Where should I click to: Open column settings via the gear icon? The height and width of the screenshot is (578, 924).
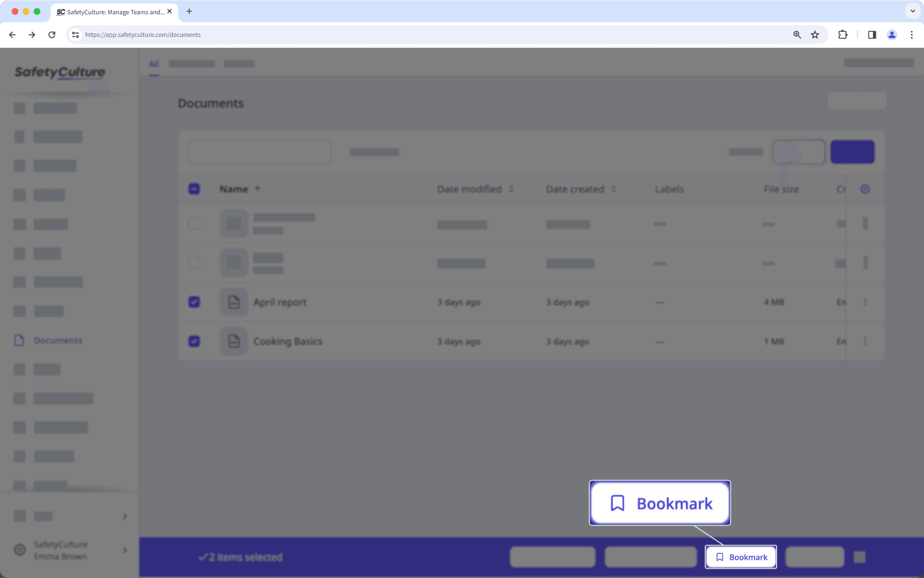(865, 189)
